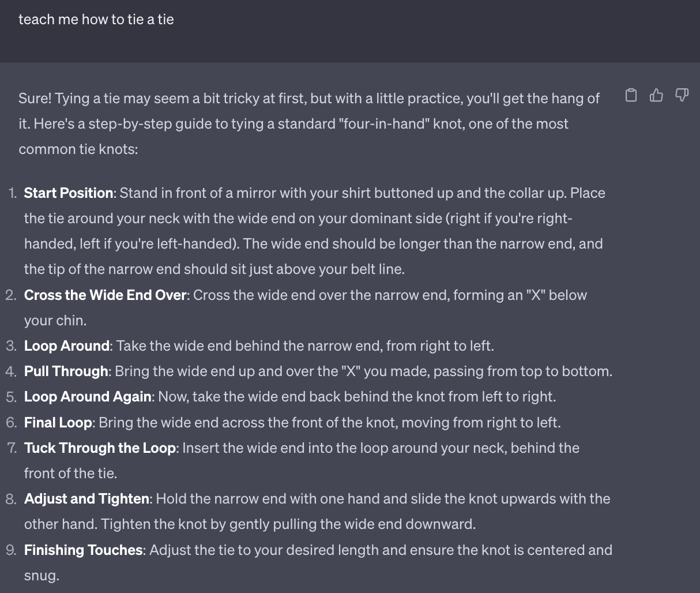Click the 'Start Position' bold heading

(69, 193)
